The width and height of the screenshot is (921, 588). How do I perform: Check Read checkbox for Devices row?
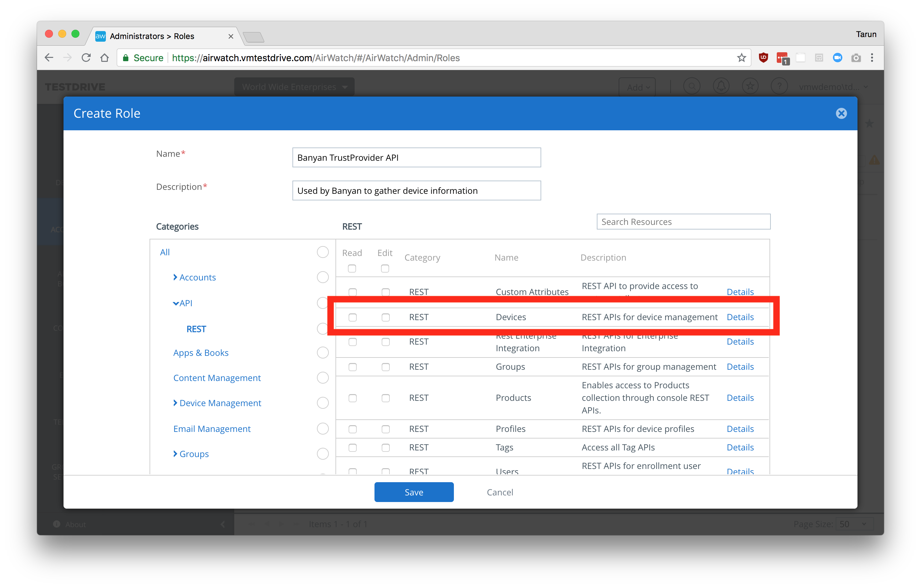[x=352, y=317]
